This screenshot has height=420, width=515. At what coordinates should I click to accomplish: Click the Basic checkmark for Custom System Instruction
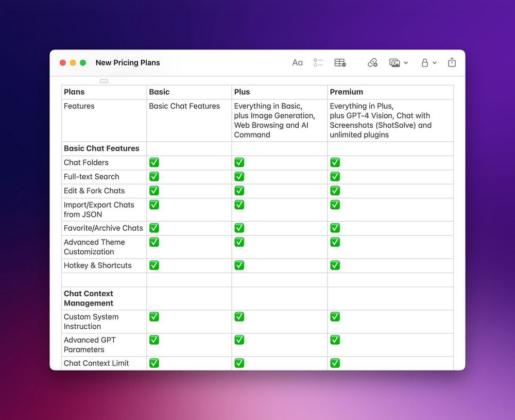pyautogui.click(x=154, y=317)
